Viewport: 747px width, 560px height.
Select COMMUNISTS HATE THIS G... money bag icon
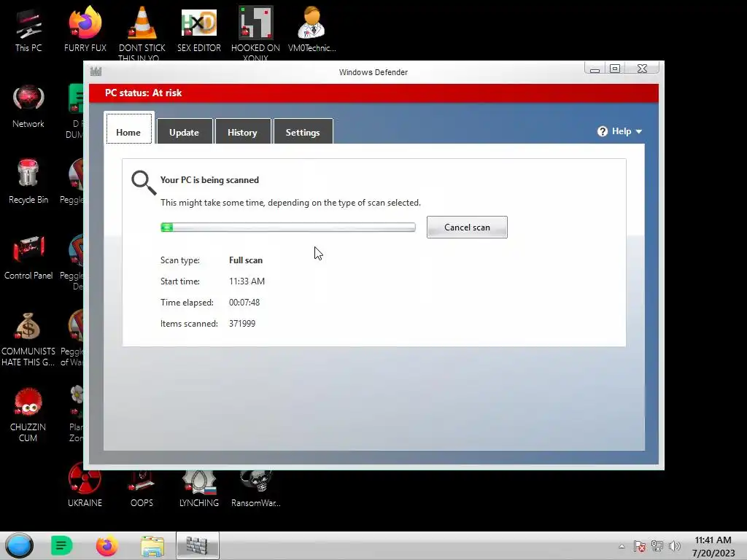(x=28, y=339)
